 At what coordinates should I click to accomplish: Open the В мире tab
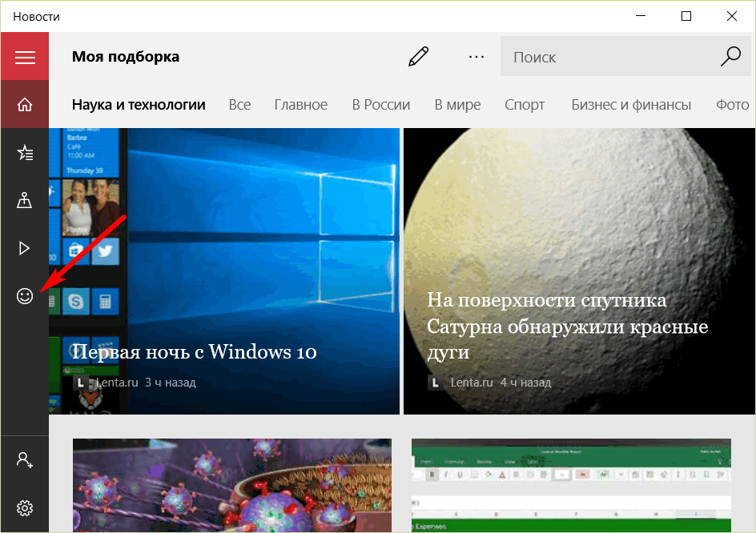point(457,105)
